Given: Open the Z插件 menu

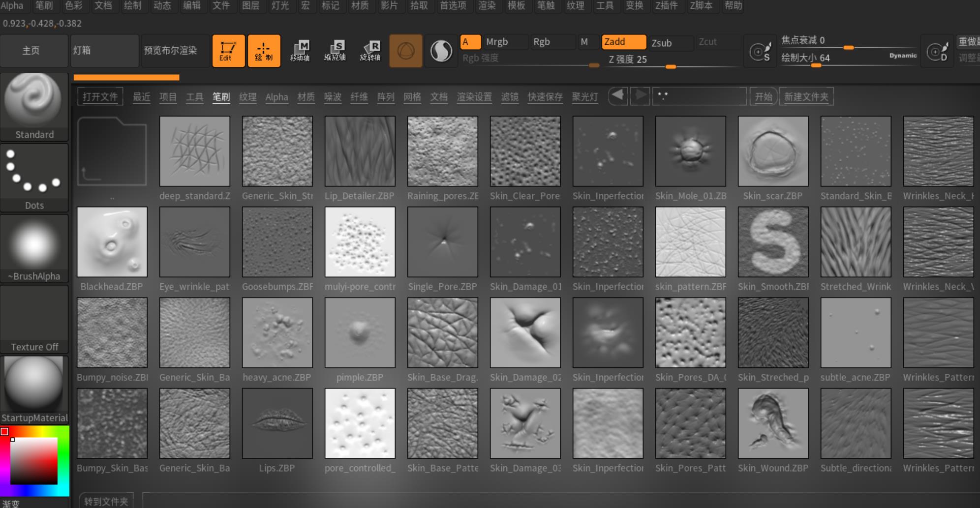Looking at the screenshot, I should 667,5.
